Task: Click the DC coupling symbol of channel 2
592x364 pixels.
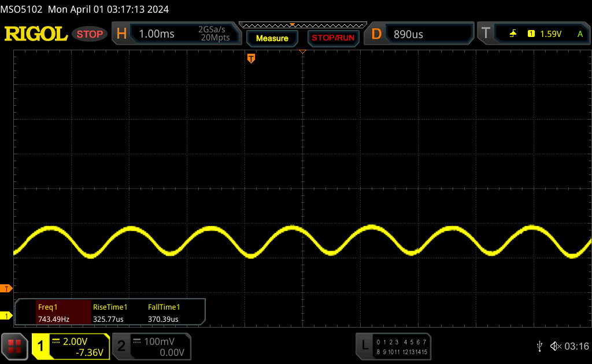Action: (x=136, y=341)
